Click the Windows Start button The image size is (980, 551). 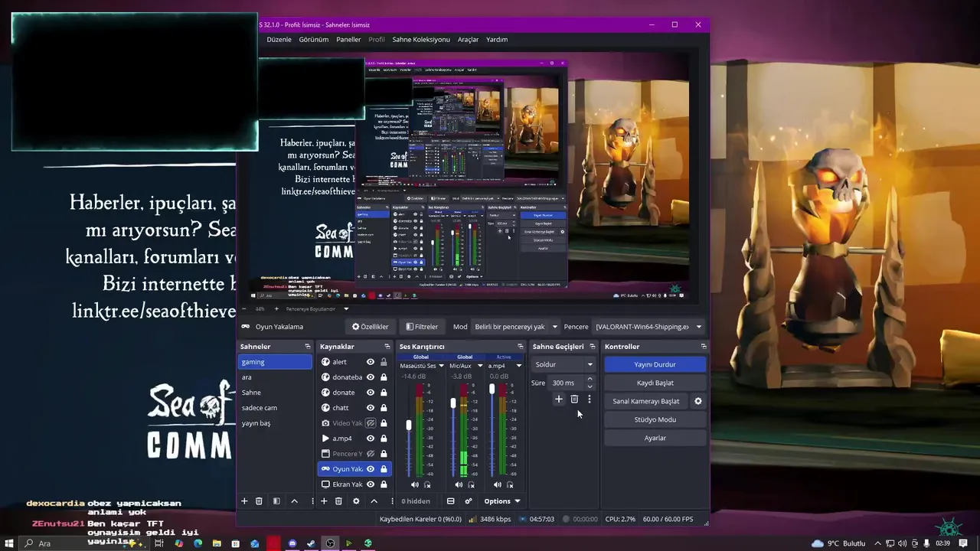point(8,543)
